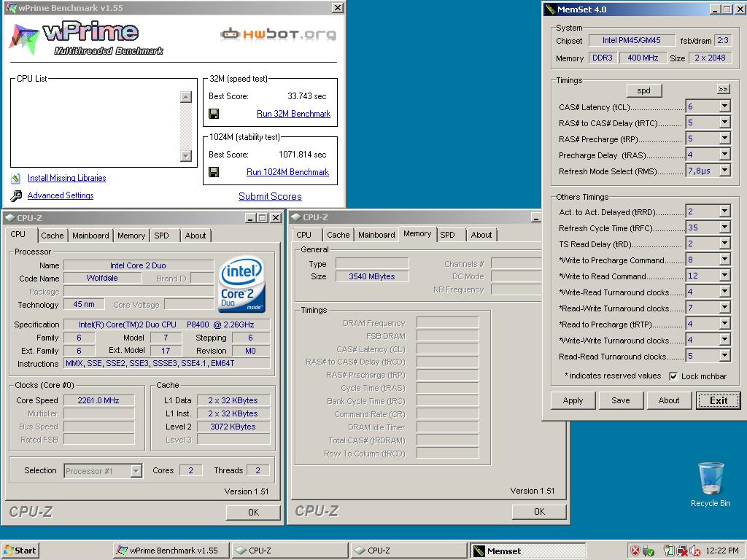Close the wPrime Benchmark window
The height and width of the screenshot is (560, 747).
337,7
